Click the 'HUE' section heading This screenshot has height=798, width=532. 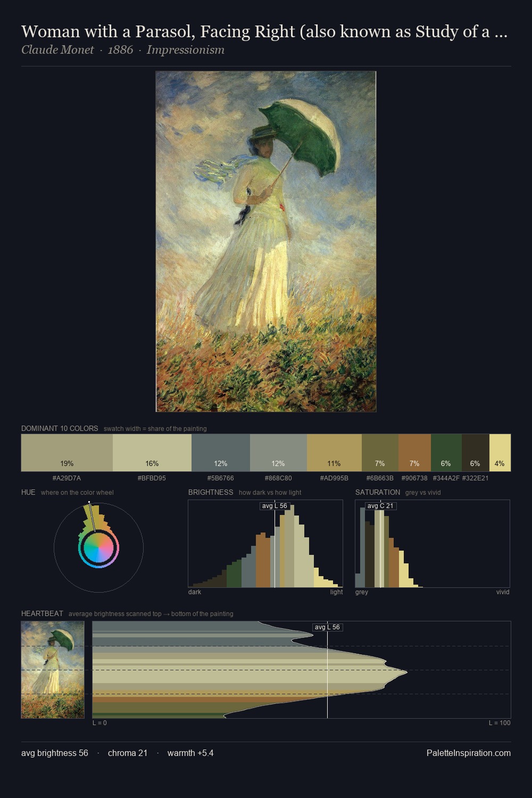click(28, 492)
